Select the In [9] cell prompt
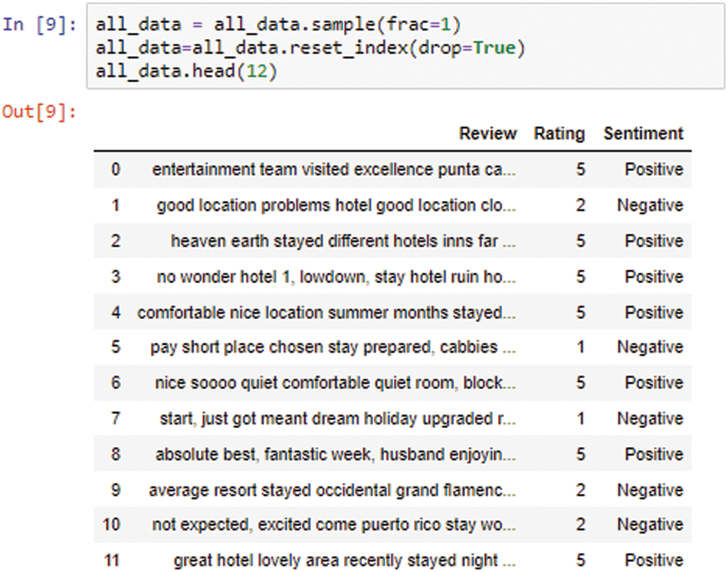 (x=38, y=25)
